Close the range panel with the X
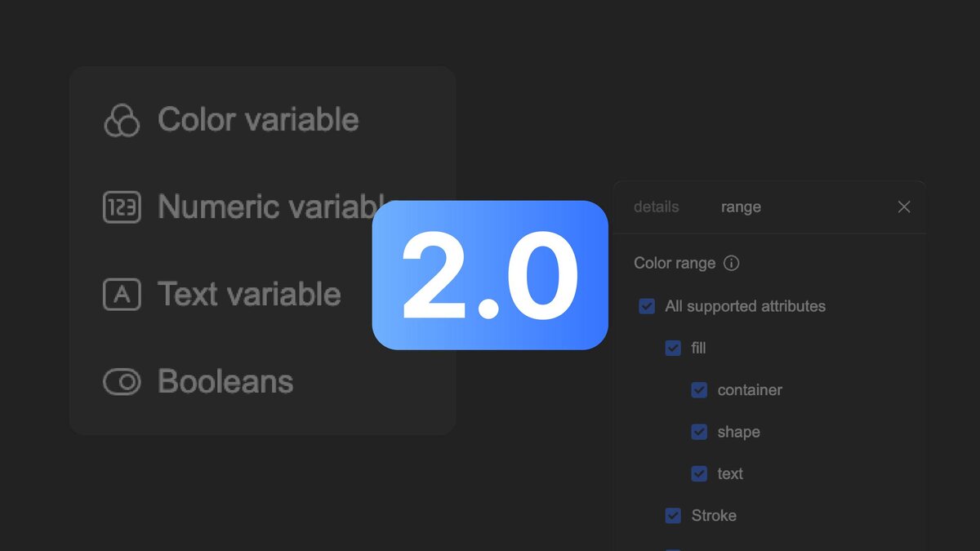The width and height of the screenshot is (980, 551). click(x=904, y=207)
